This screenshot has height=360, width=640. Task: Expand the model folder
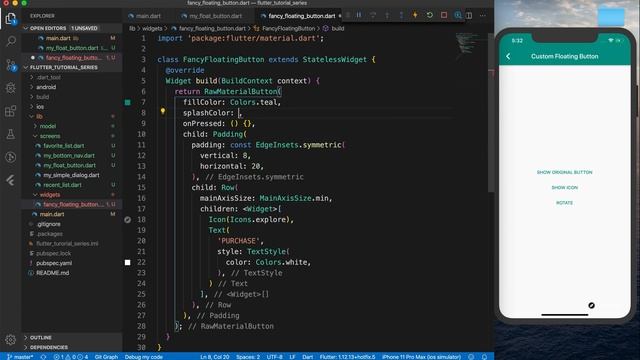(x=48, y=126)
